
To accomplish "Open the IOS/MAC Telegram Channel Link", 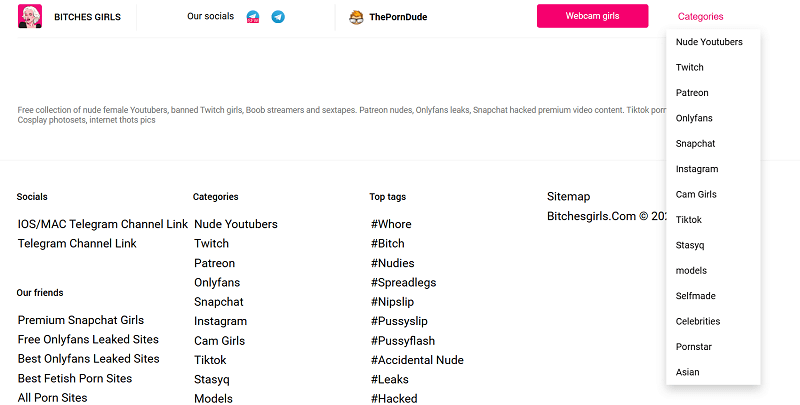I will [x=103, y=224].
